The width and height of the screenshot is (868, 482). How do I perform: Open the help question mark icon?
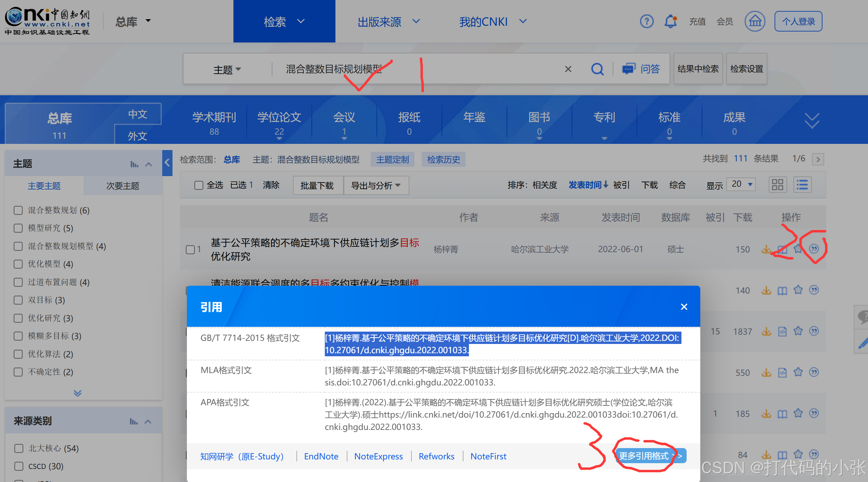[647, 22]
